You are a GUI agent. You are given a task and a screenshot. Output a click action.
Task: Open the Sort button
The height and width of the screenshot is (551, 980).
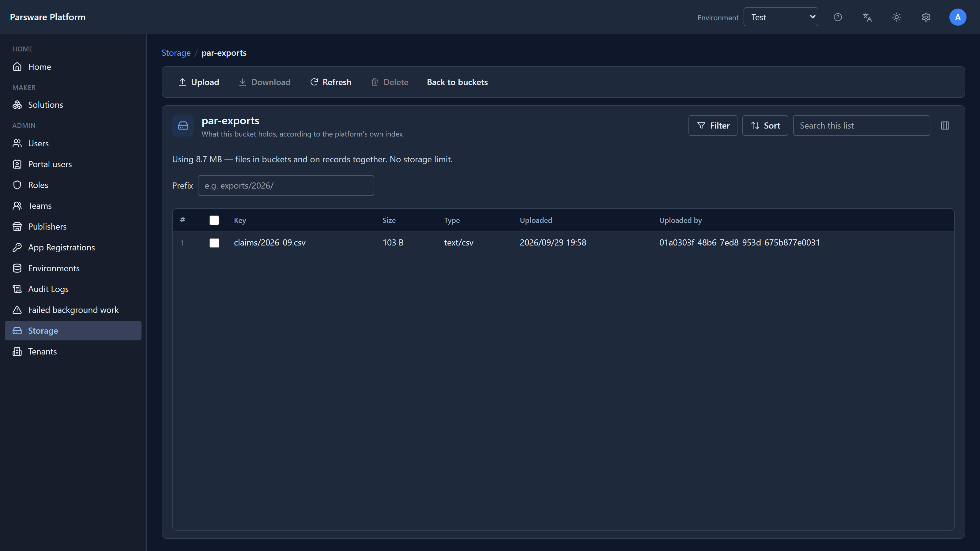[765, 126]
